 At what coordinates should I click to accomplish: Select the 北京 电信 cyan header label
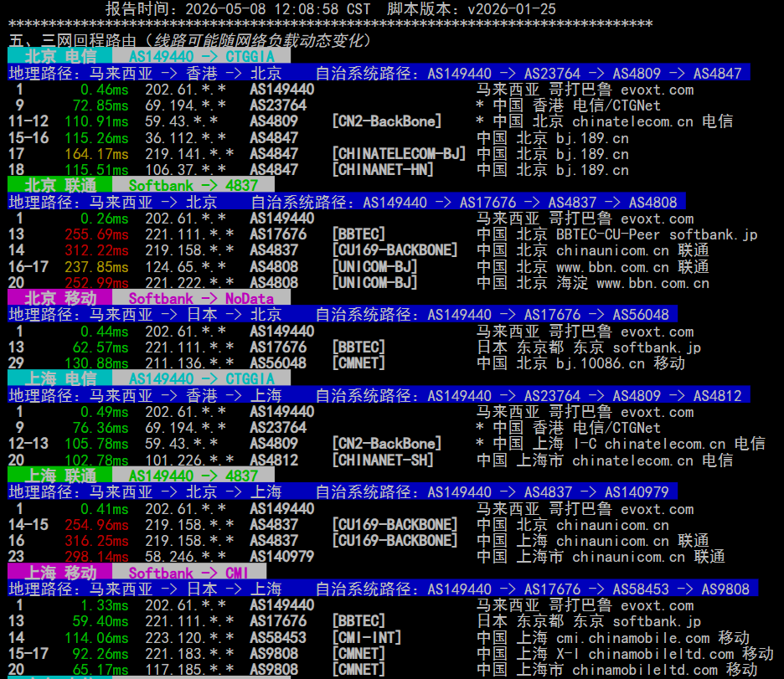(x=60, y=56)
